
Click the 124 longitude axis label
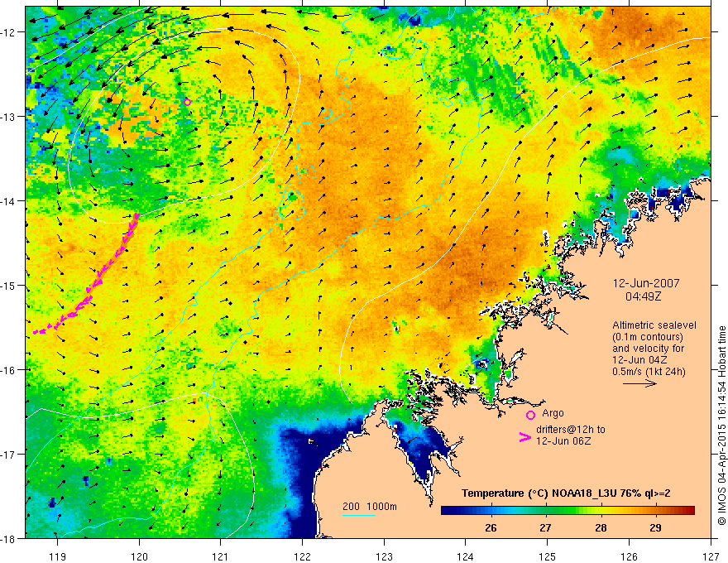coord(466,557)
